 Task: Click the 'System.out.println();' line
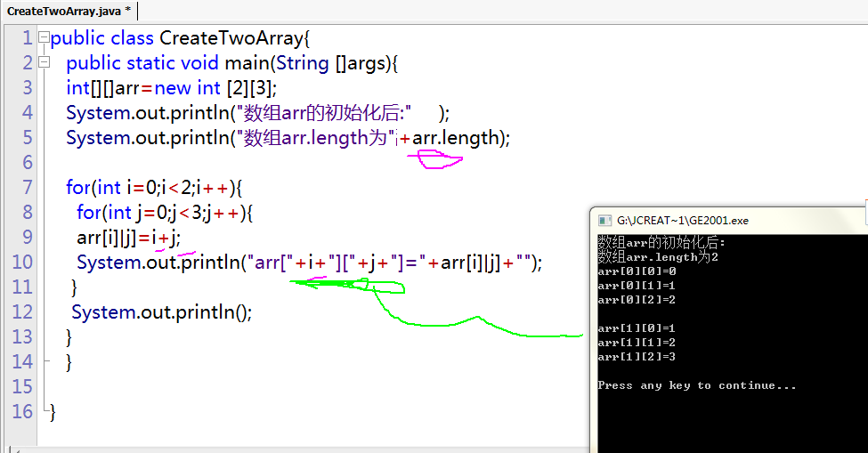162,312
